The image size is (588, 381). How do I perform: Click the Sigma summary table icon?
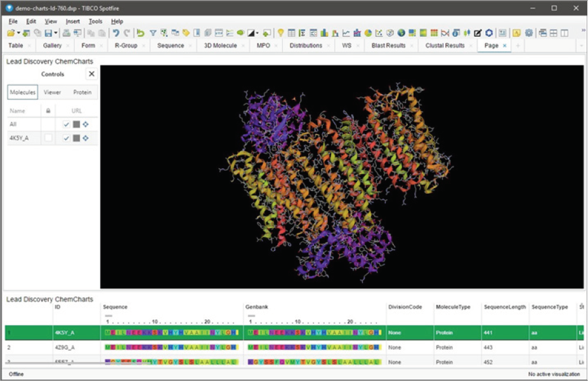pos(302,33)
